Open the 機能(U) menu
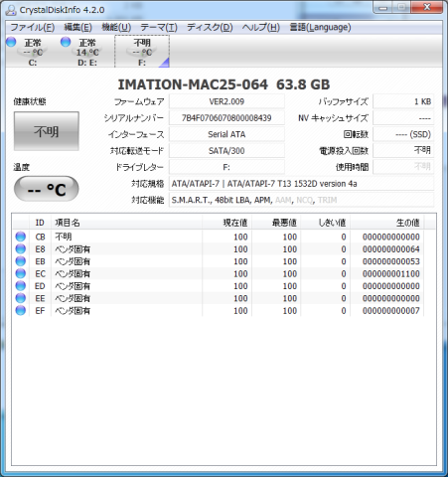The image size is (448, 477). point(116,27)
